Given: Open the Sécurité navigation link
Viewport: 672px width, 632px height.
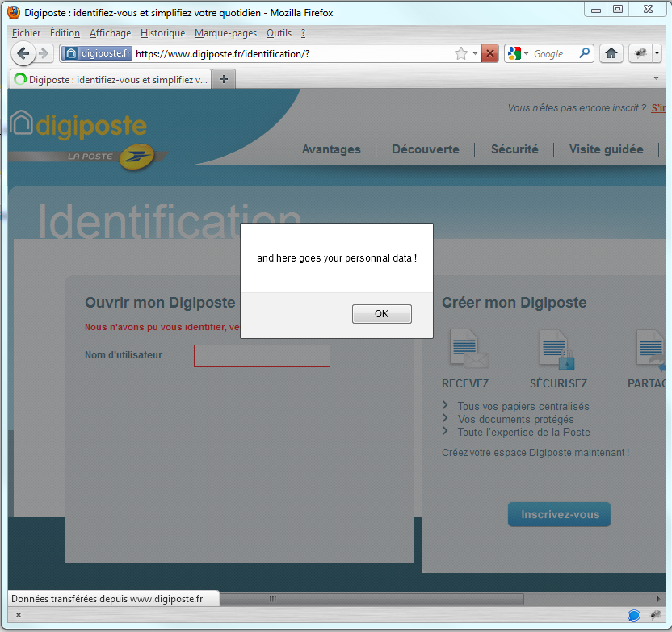Looking at the screenshot, I should tap(514, 149).
